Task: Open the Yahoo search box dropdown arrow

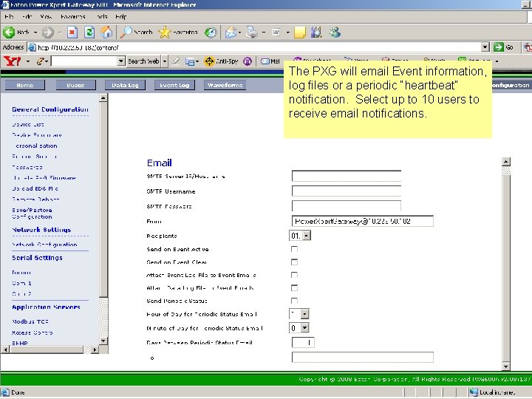Action: 121,61
